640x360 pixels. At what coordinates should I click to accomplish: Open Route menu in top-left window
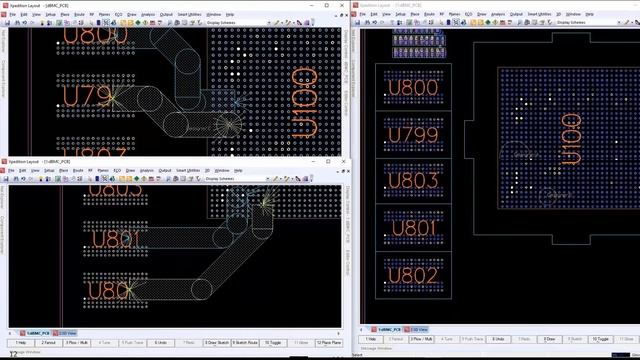click(x=79, y=14)
